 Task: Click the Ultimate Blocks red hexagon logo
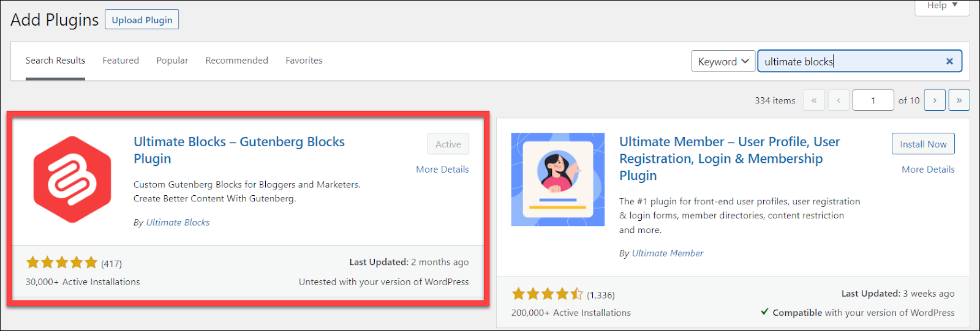point(72,179)
